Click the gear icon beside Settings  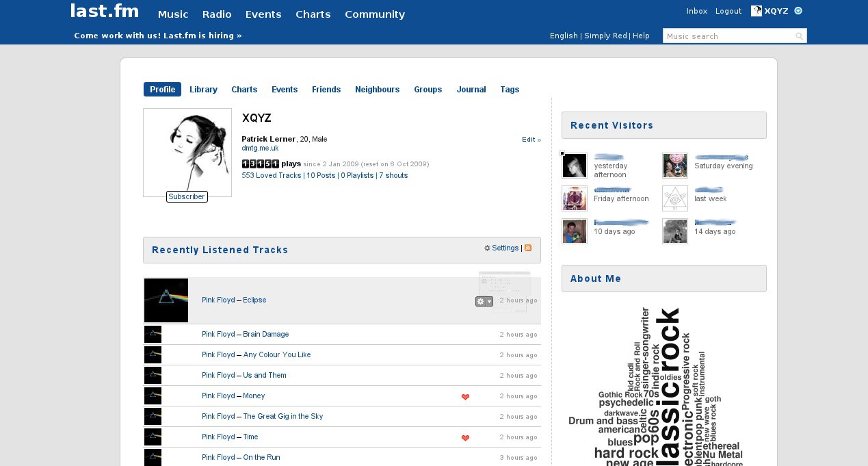pos(487,248)
